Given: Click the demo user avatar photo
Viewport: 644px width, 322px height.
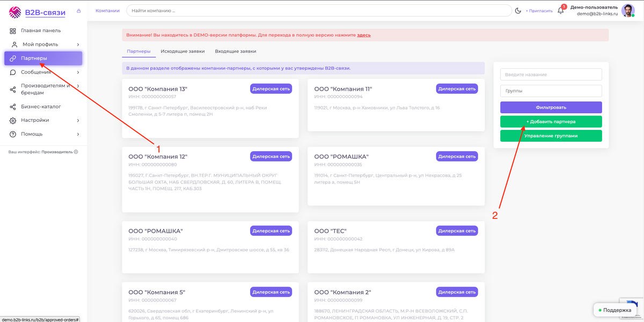Looking at the screenshot, I should click(628, 11).
